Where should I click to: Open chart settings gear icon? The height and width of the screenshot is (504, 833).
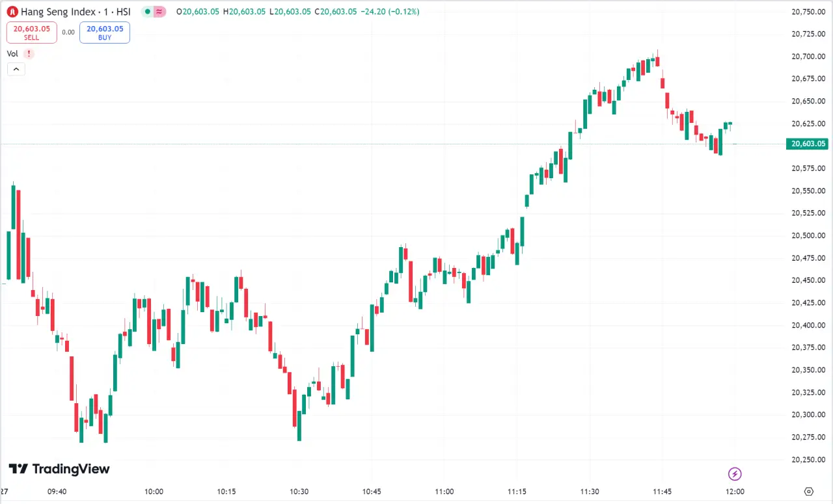pyautogui.click(x=809, y=492)
